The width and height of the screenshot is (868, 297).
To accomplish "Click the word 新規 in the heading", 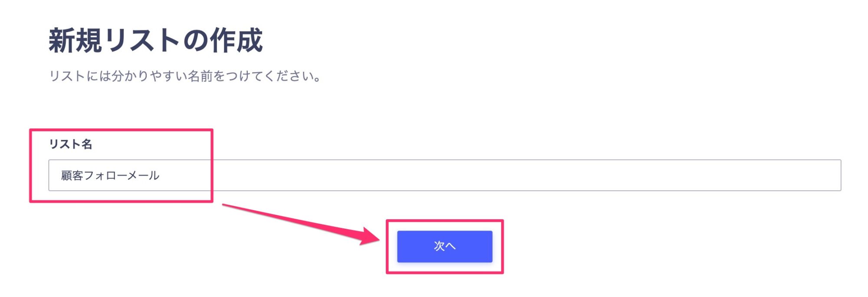I will coord(75,40).
